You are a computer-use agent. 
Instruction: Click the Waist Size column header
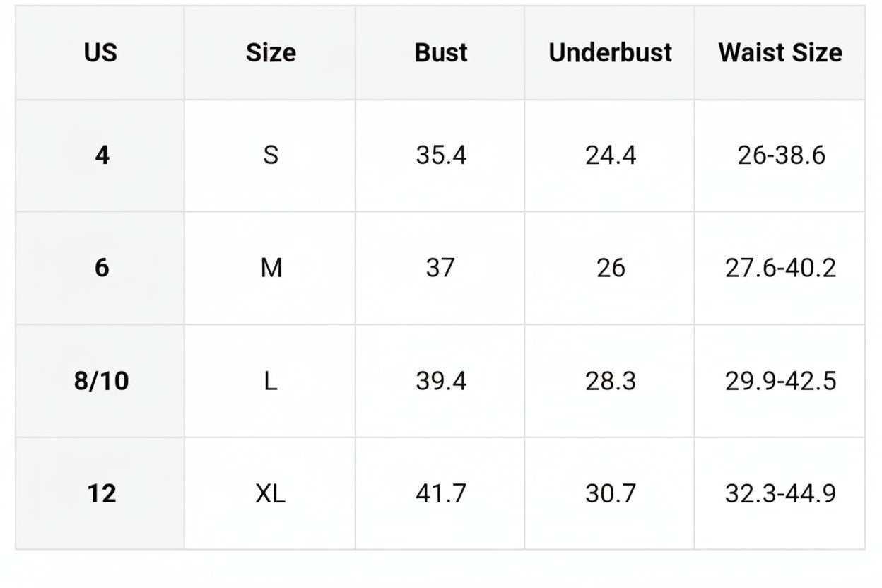[780, 53]
